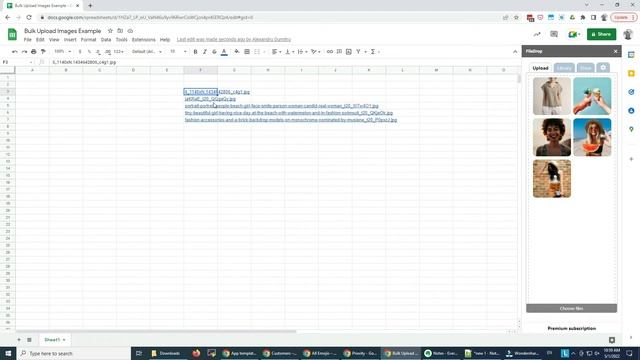Open the Google Meet call icon
Image resolution: width=640 pixels, height=360 pixels.
click(x=573, y=34)
